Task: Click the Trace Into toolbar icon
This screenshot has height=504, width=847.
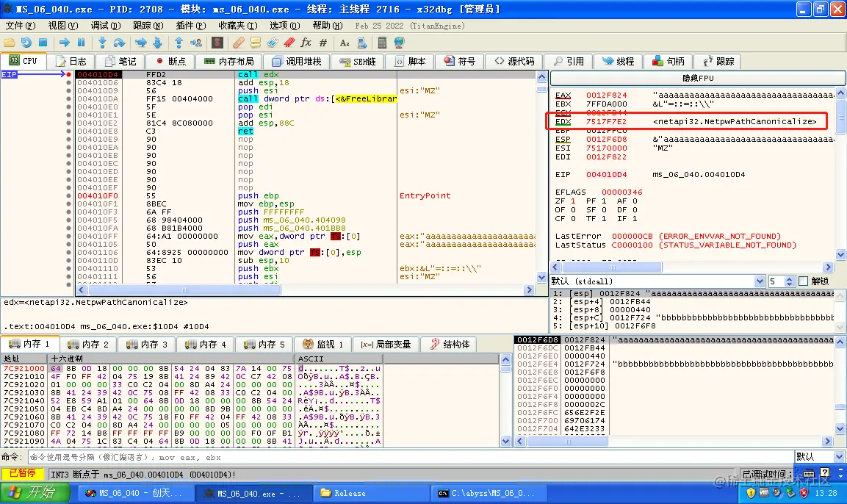Action: coord(141,43)
